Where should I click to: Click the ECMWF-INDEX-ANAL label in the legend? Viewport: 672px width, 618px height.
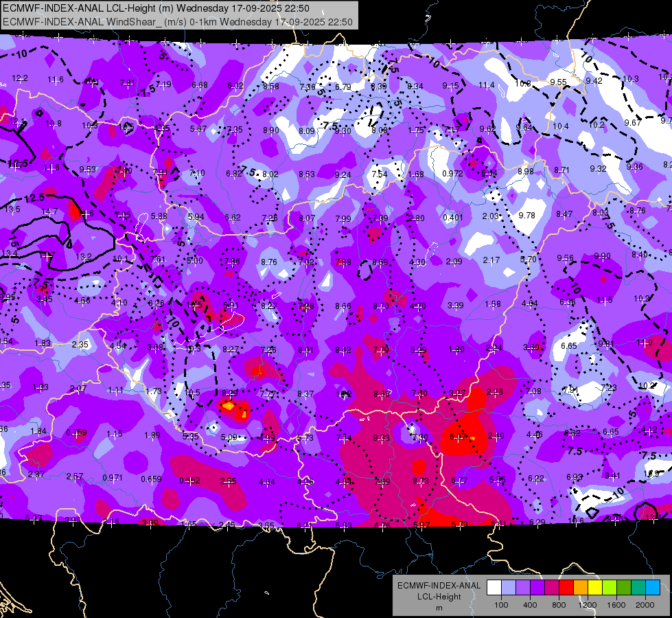click(439, 586)
